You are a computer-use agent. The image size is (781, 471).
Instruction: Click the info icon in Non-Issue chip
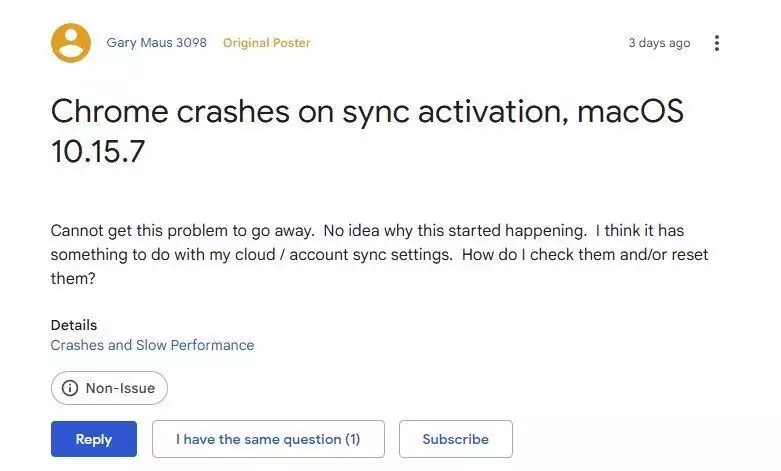70,388
